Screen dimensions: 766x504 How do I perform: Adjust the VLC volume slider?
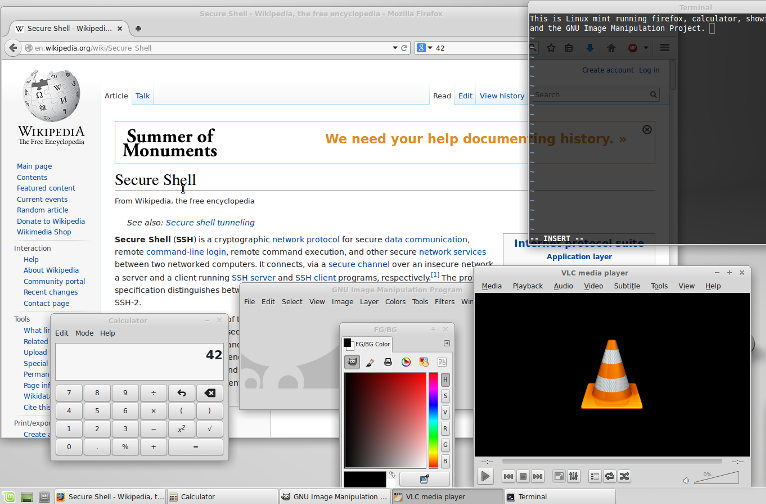[x=716, y=477]
